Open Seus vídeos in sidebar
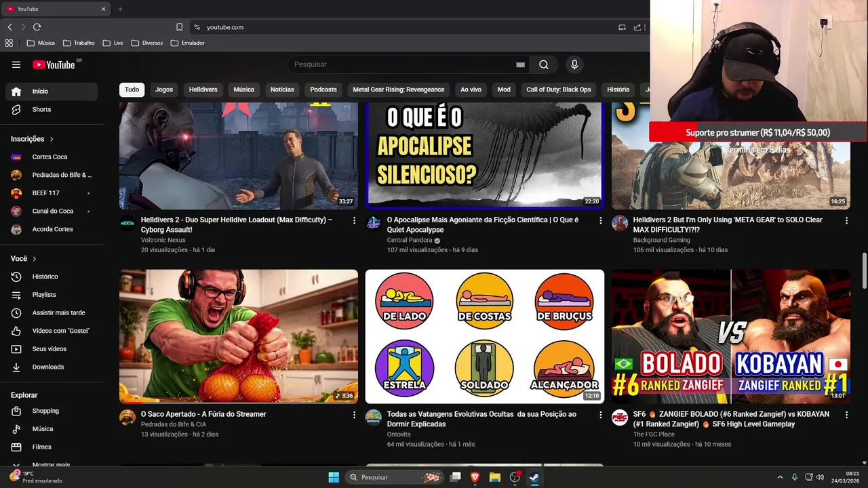Viewport: 868px width, 488px height. (x=52, y=349)
